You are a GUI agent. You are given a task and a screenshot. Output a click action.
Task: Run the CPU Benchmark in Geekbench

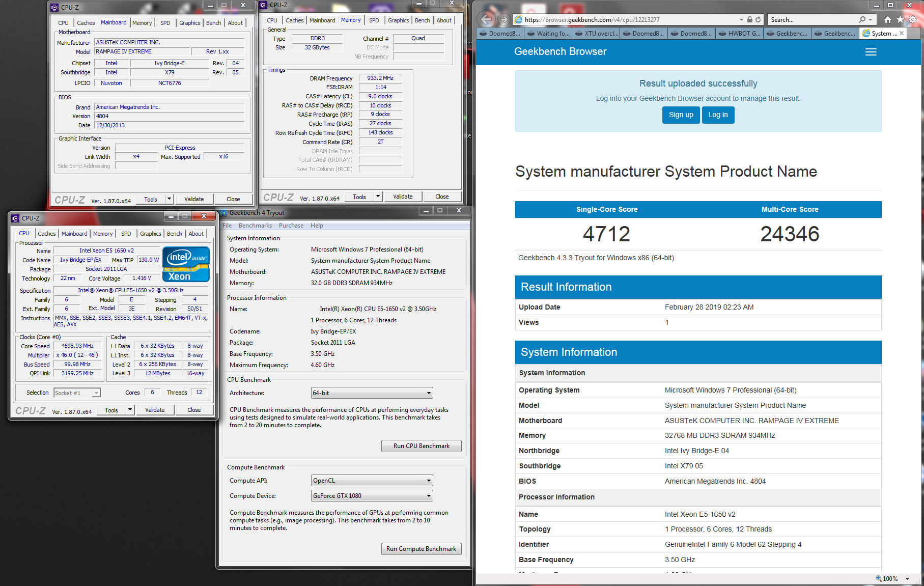click(x=421, y=446)
